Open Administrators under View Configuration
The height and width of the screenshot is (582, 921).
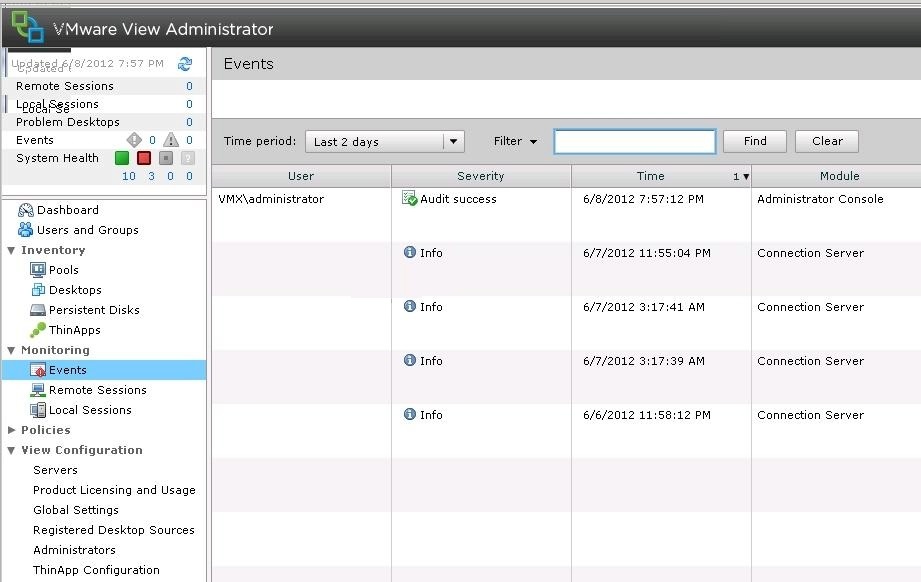pos(74,550)
